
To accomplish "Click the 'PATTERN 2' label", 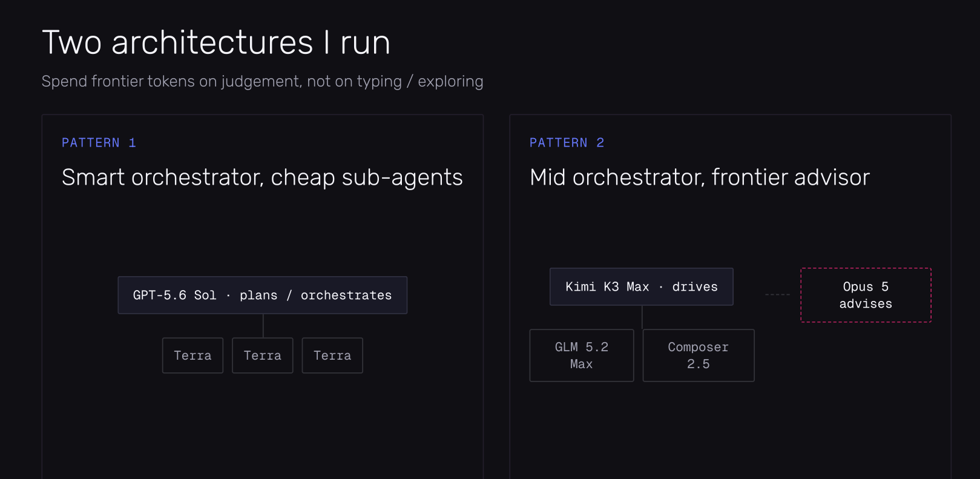I will [567, 143].
